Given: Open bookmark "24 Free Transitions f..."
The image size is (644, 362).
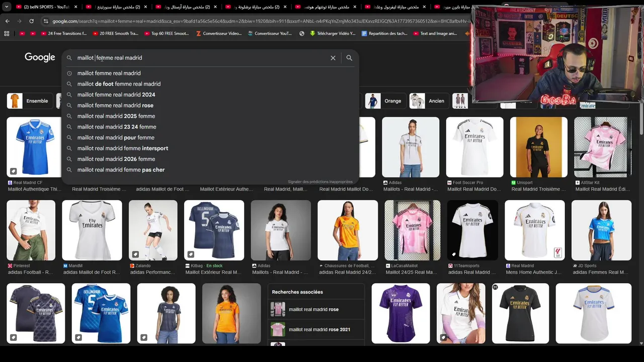Looking at the screenshot, I should point(63,34).
